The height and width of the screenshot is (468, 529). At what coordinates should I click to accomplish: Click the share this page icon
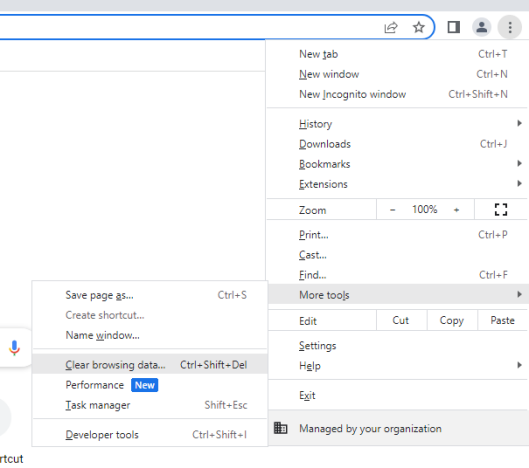point(391,27)
